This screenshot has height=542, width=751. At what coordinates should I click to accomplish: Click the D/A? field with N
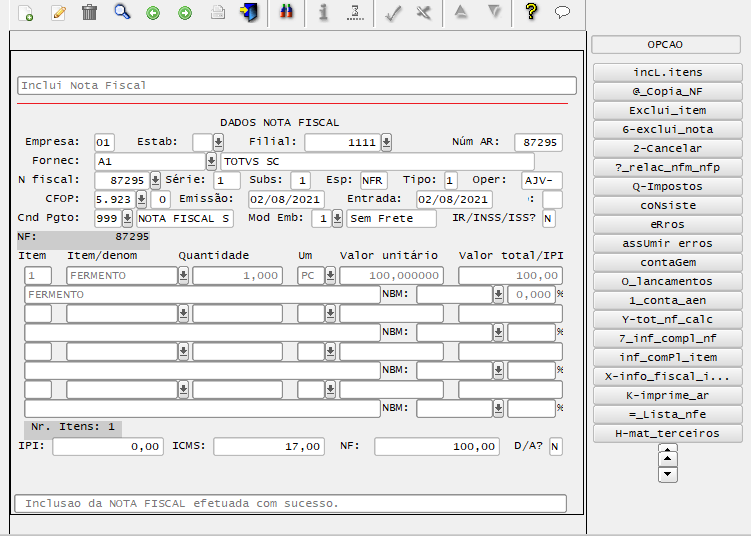click(x=556, y=446)
